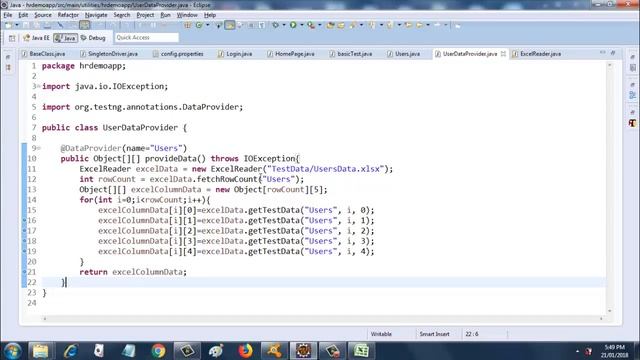Viewport: 640px width, 360px height.
Task: Click the Open Type toolbar icon
Action: click(x=330, y=25)
